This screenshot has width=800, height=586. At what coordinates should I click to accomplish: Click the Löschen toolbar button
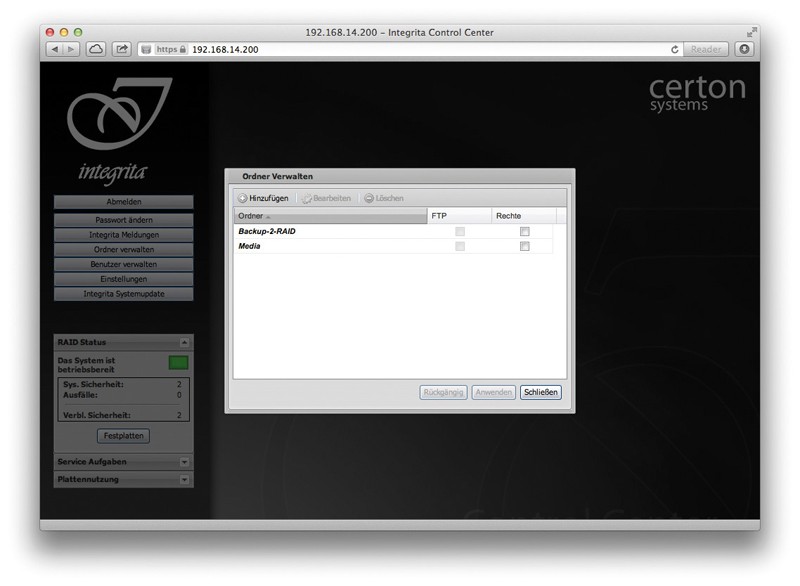(x=384, y=198)
